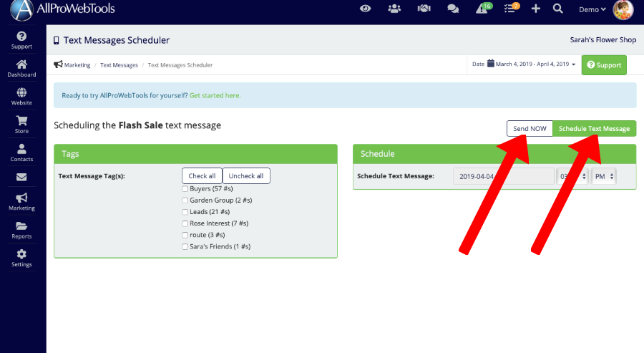Click the green Support button

(604, 65)
